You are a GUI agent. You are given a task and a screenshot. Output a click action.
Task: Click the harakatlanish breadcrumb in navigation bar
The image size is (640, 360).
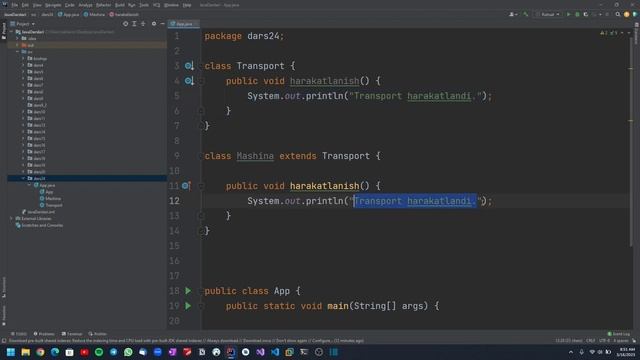[x=124, y=15]
